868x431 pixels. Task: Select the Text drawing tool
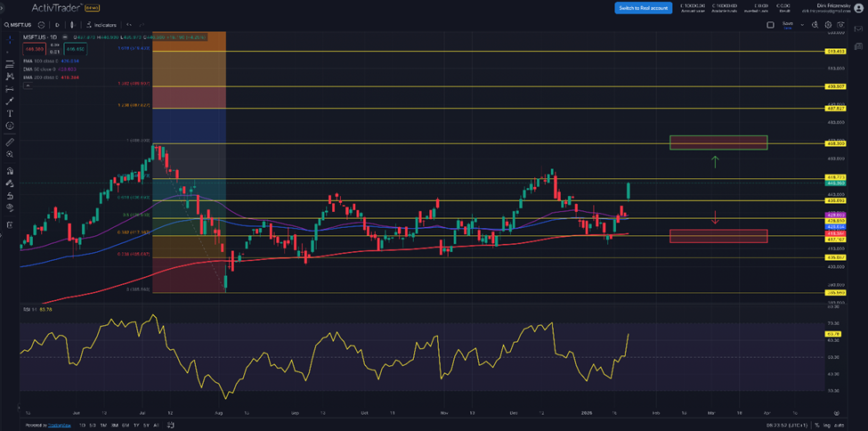9,113
